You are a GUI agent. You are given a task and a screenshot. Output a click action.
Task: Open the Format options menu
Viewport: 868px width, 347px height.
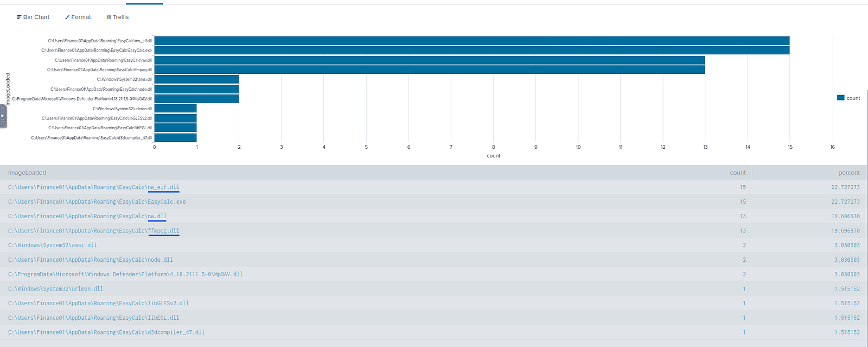78,17
